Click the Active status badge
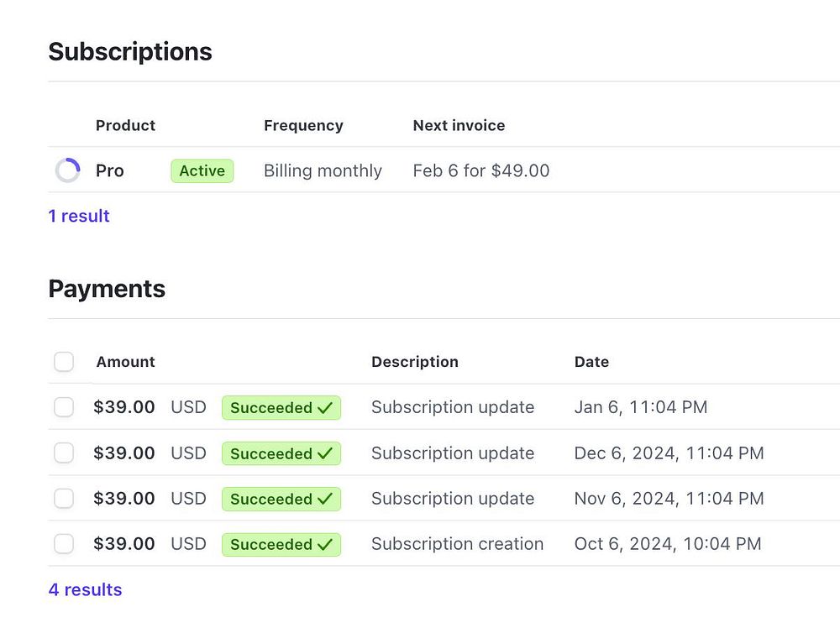Screen dimensions: 840x628 tap(202, 170)
